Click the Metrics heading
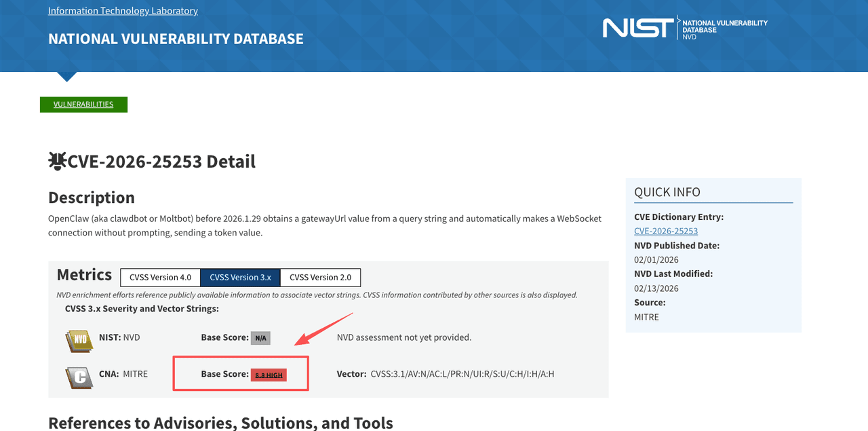Image resolution: width=868 pixels, height=431 pixels. coord(84,275)
